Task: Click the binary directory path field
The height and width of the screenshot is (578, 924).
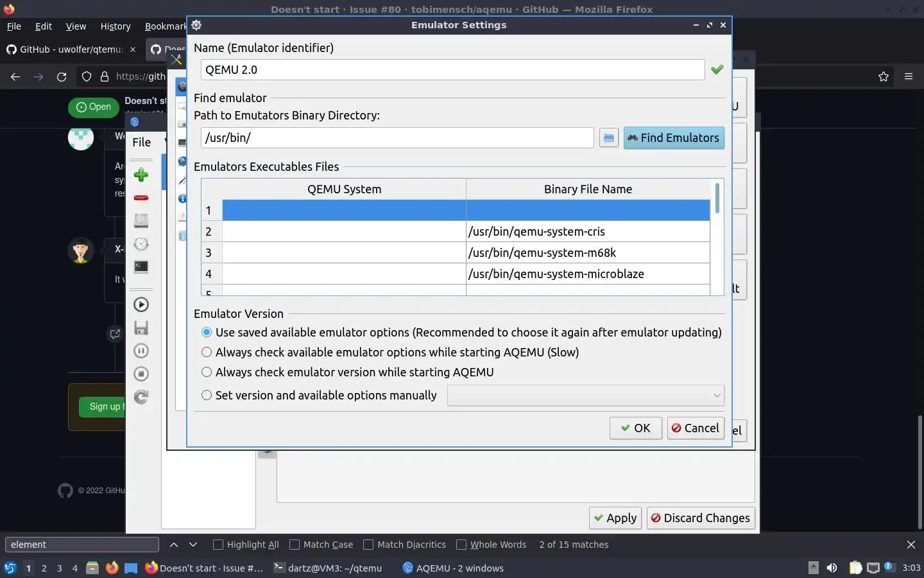Action: 397,137
